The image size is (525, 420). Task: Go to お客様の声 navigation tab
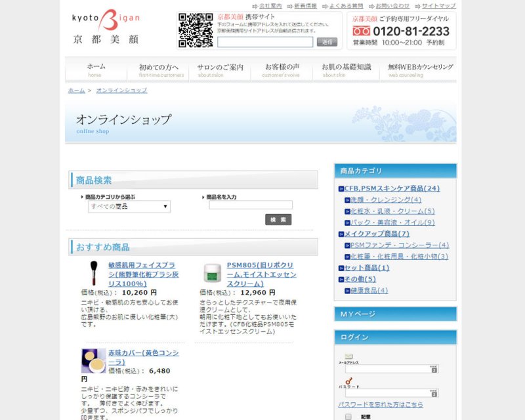point(282,70)
